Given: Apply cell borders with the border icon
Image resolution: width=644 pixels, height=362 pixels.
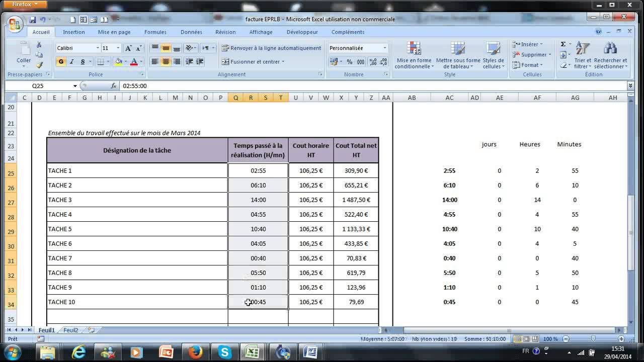Looking at the screenshot, I should [x=100, y=62].
